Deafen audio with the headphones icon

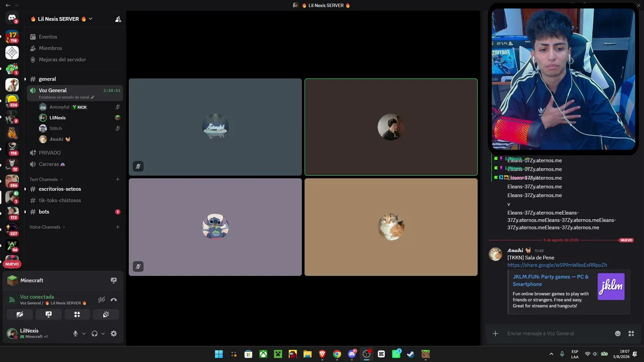tap(95, 333)
